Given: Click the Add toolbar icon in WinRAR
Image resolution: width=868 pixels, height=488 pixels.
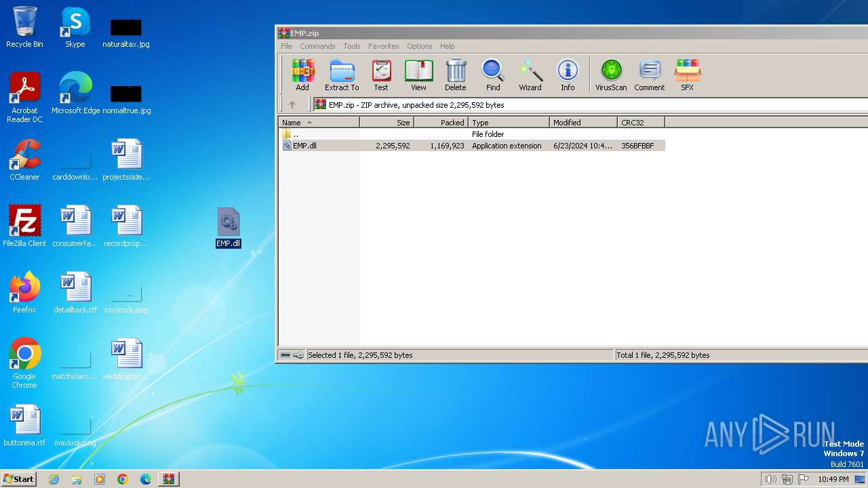Looking at the screenshot, I should [302, 75].
